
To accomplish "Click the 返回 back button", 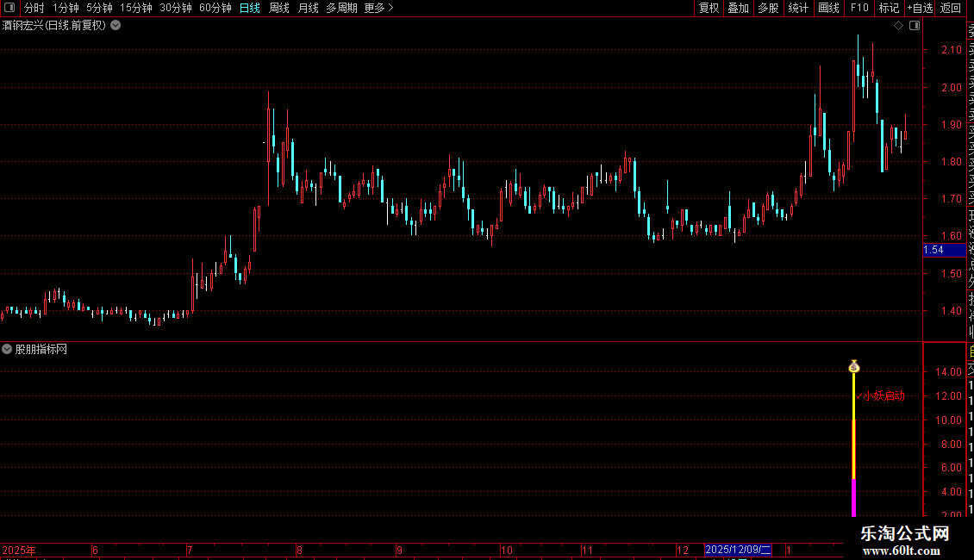I will click(x=951, y=8).
